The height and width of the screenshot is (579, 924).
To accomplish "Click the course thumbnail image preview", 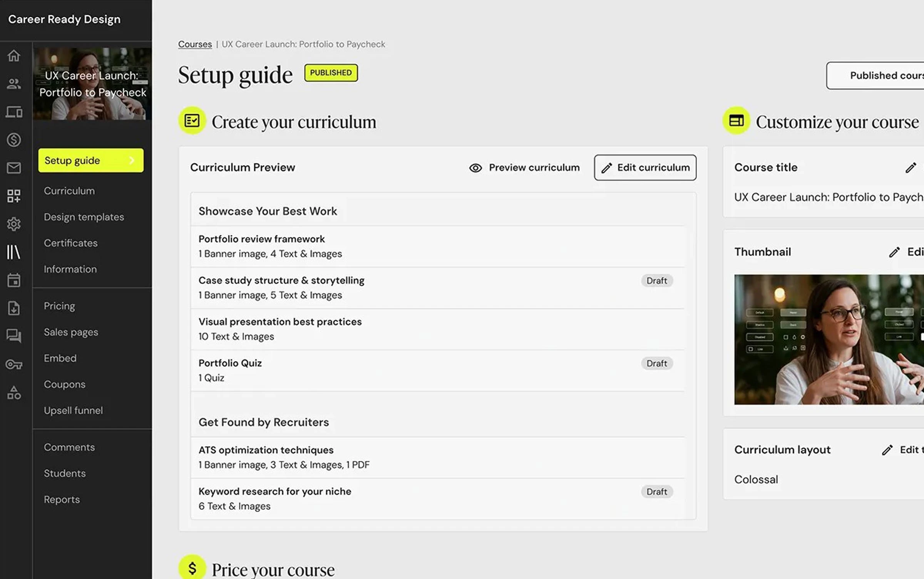I will pos(829,339).
